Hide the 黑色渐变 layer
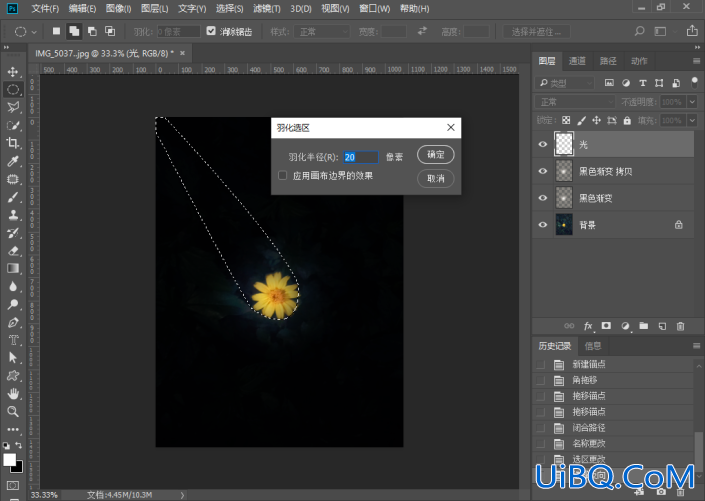The width and height of the screenshot is (705, 501). click(x=543, y=198)
